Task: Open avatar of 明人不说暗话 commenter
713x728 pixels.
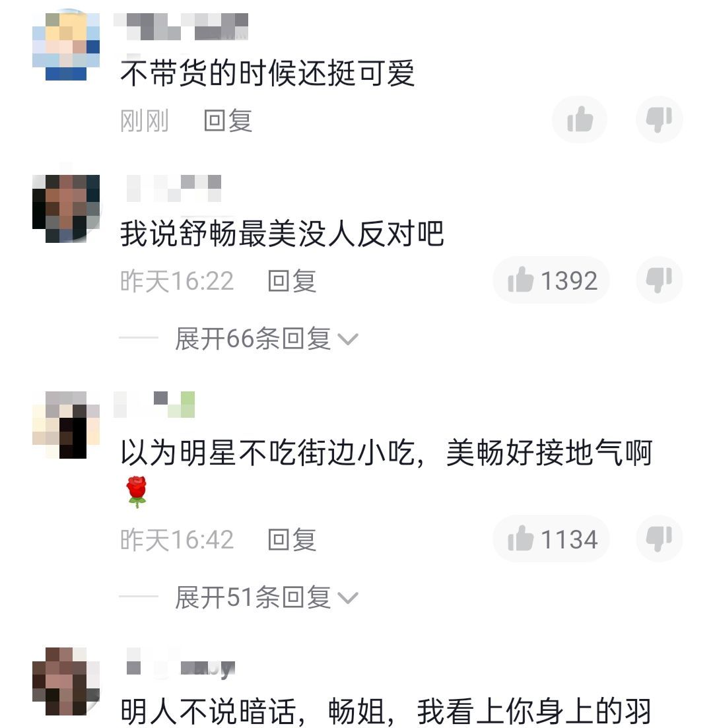Action: [x=66, y=681]
